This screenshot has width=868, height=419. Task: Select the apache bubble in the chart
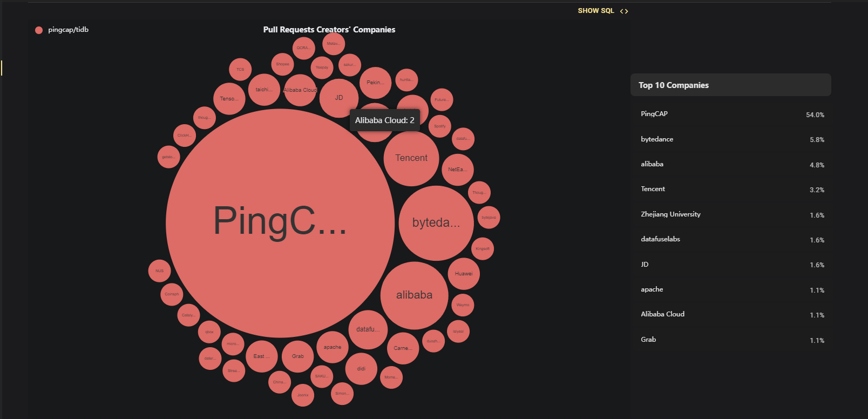pos(333,347)
